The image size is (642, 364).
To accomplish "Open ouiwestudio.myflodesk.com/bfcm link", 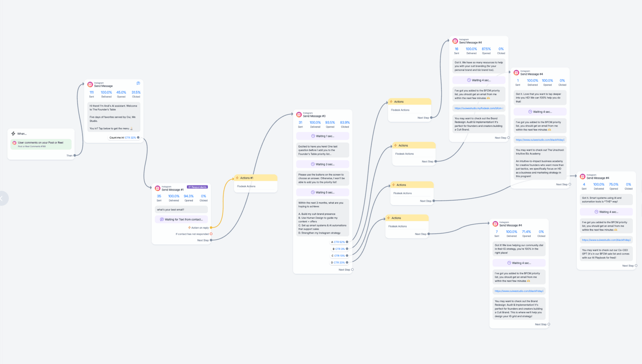I will coord(478,108).
